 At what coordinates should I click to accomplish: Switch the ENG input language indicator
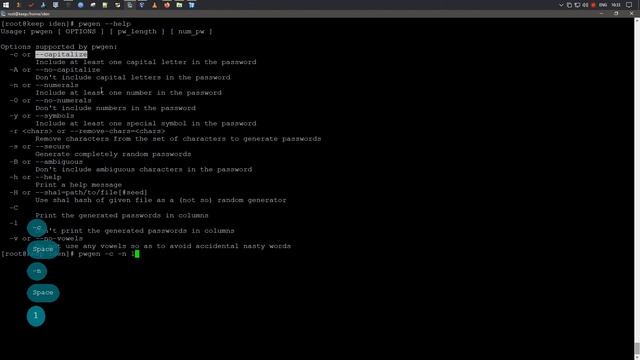603,5
